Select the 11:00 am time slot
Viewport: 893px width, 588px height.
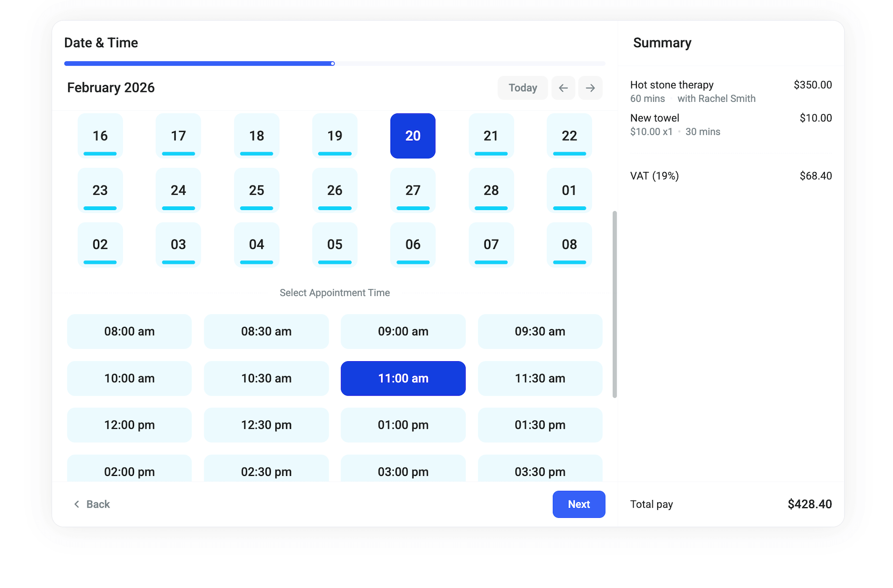click(x=403, y=378)
